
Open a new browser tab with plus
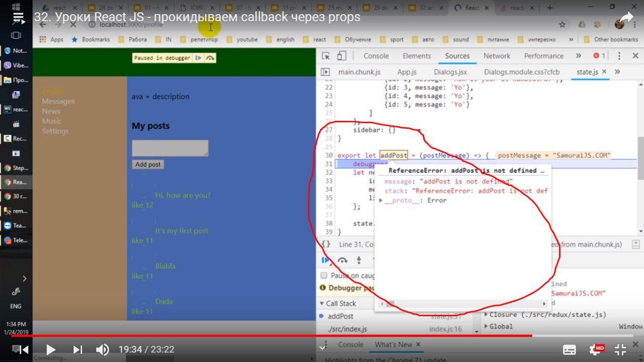click(x=550, y=8)
